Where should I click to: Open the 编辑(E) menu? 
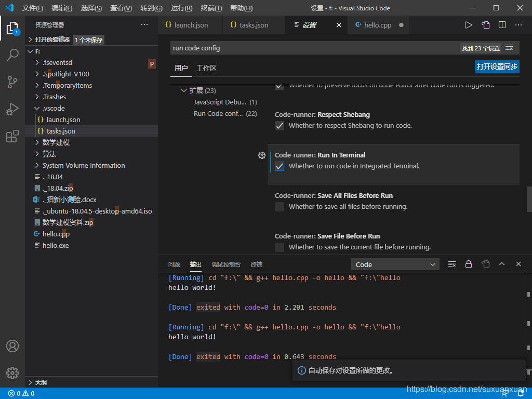pyautogui.click(x=62, y=8)
